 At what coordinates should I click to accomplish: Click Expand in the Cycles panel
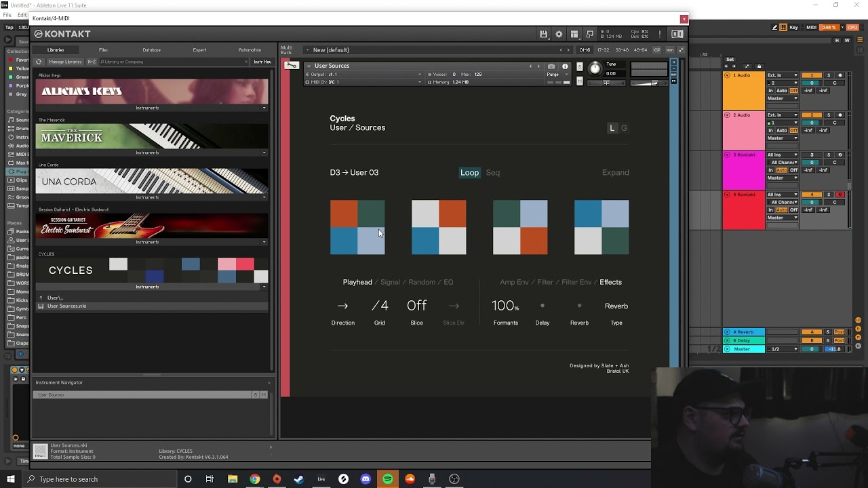pos(616,173)
